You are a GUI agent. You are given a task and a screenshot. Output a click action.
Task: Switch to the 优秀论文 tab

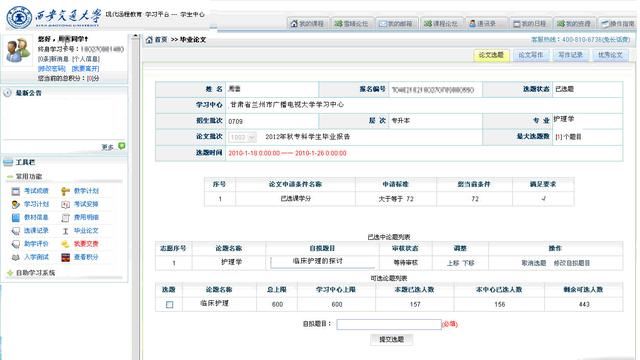click(610, 55)
